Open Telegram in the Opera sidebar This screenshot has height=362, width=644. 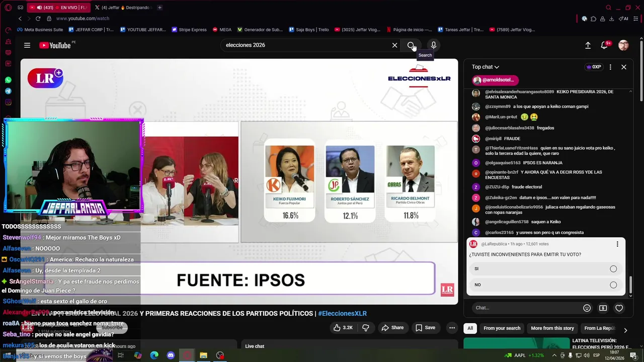(x=8, y=91)
